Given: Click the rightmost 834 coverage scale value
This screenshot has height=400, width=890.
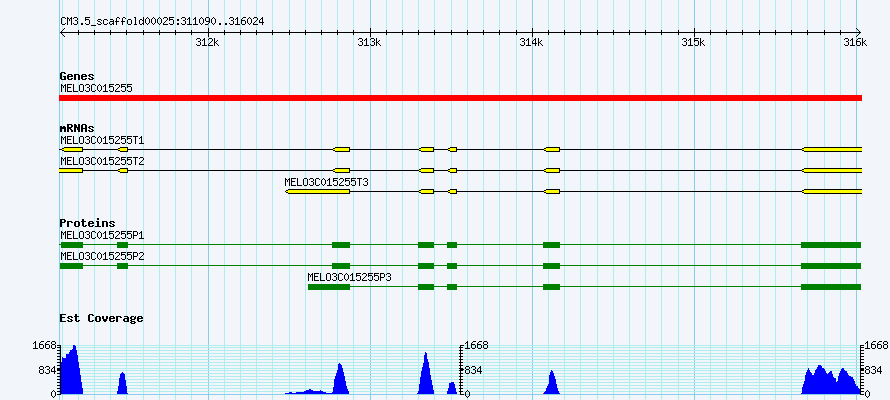Looking at the screenshot, I should tap(874, 370).
